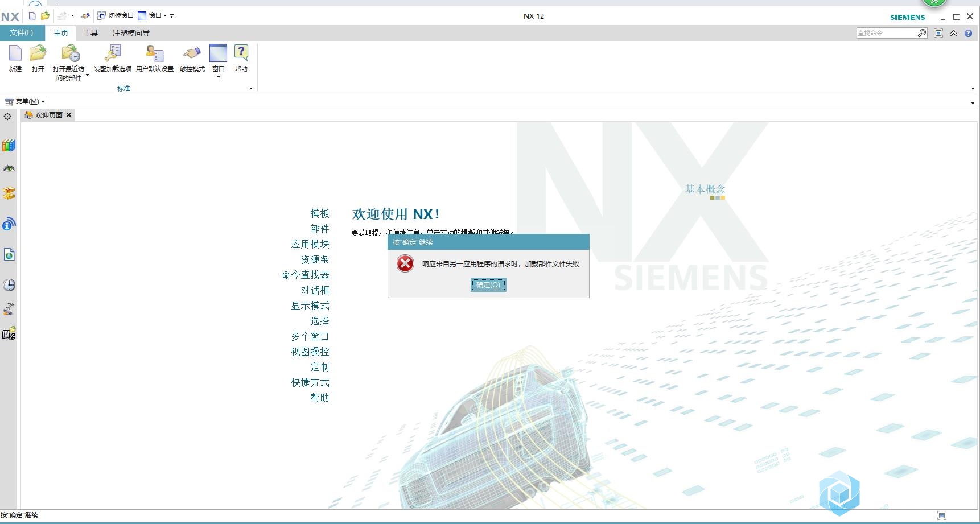The image size is (980, 524).
Task: Open resource bar options gear icon
Action: pos(7,117)
